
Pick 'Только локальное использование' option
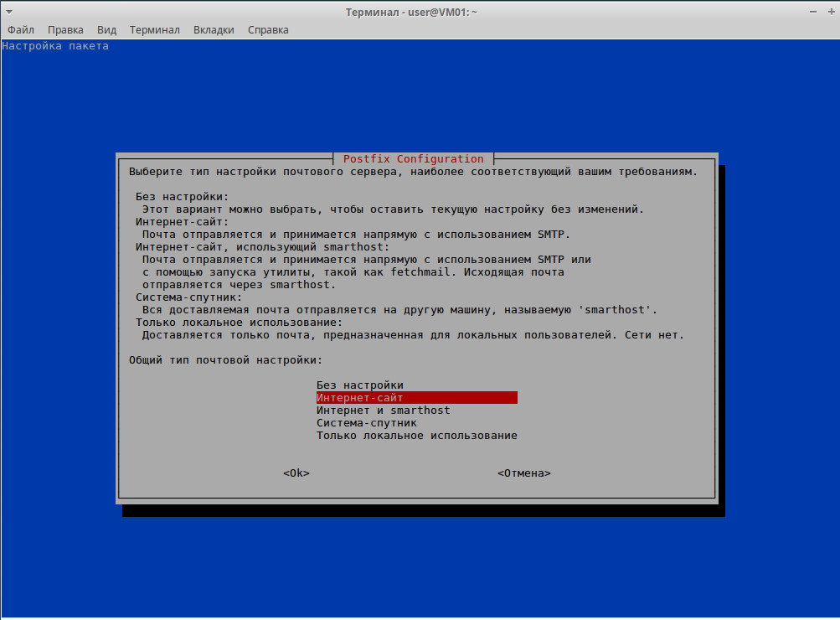point(417,436)
